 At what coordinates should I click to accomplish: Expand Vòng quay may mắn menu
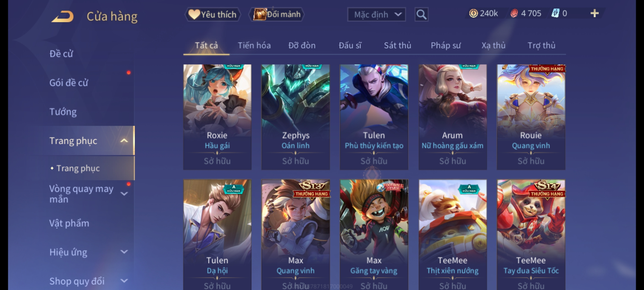124,194
